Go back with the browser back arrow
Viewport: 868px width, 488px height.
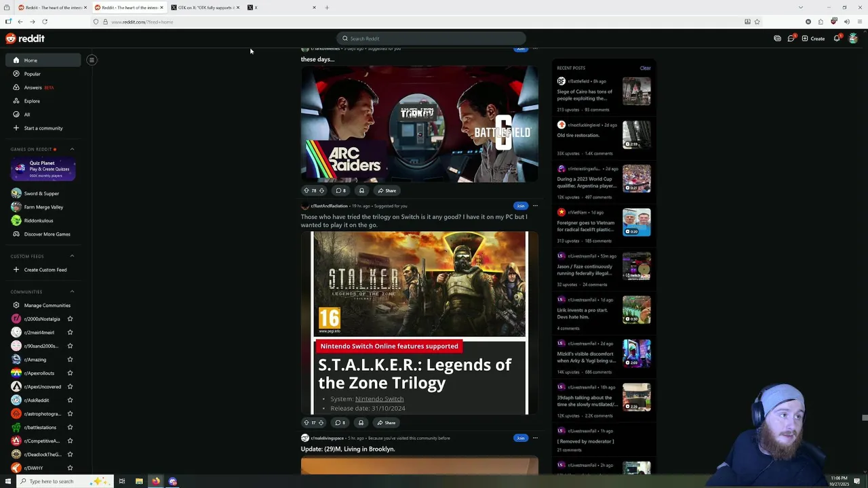tap(20, 22)
